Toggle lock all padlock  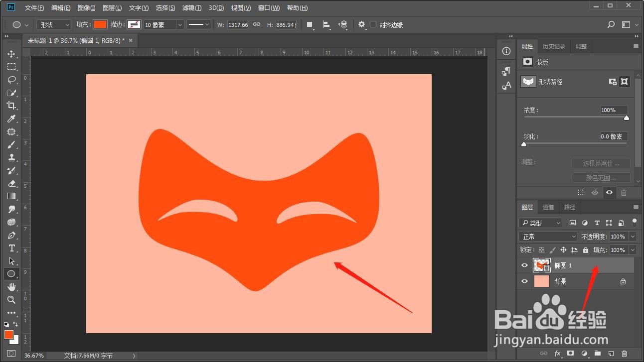[586, 250]
